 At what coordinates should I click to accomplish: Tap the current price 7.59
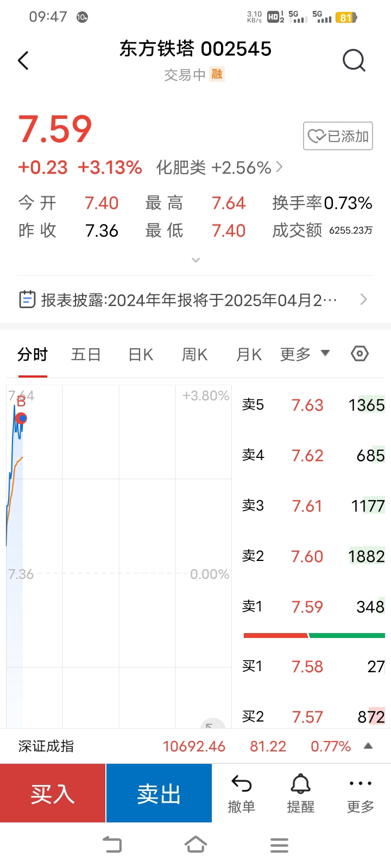click(x=55, y=130)
